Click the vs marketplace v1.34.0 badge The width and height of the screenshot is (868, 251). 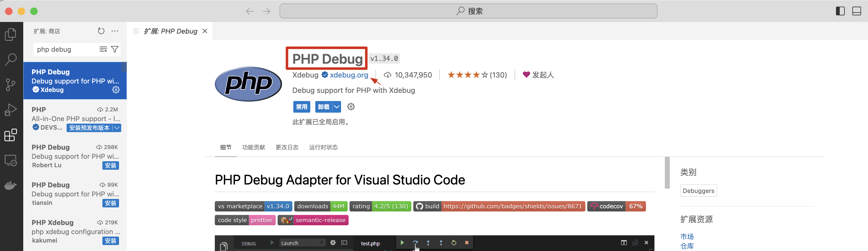[253, 206]
